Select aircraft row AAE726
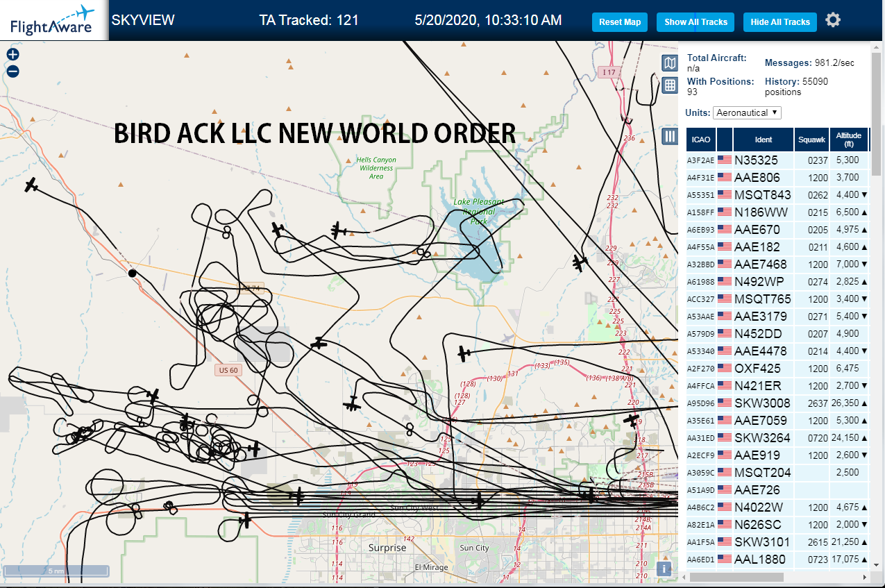Image resolution: width=885 pixels, height=588 pixels. [777, 490]
